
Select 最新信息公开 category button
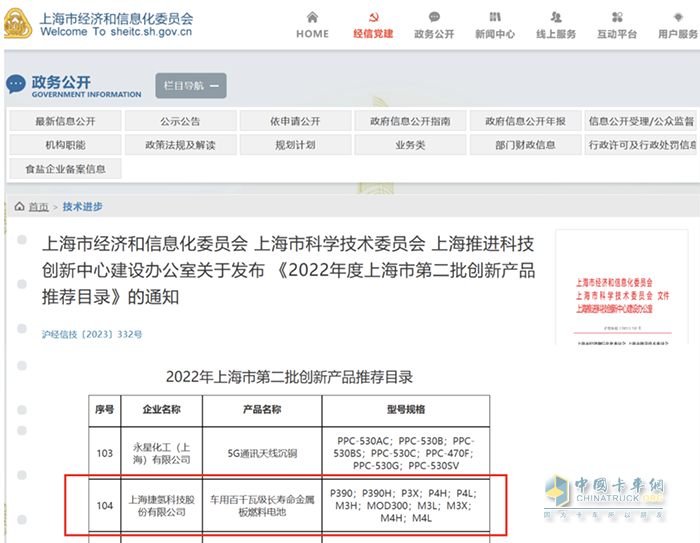point(66,121)
